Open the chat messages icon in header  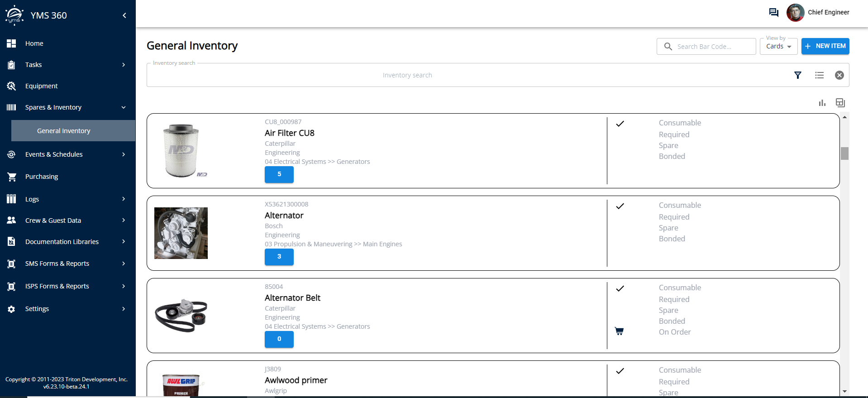coord(773,12)
